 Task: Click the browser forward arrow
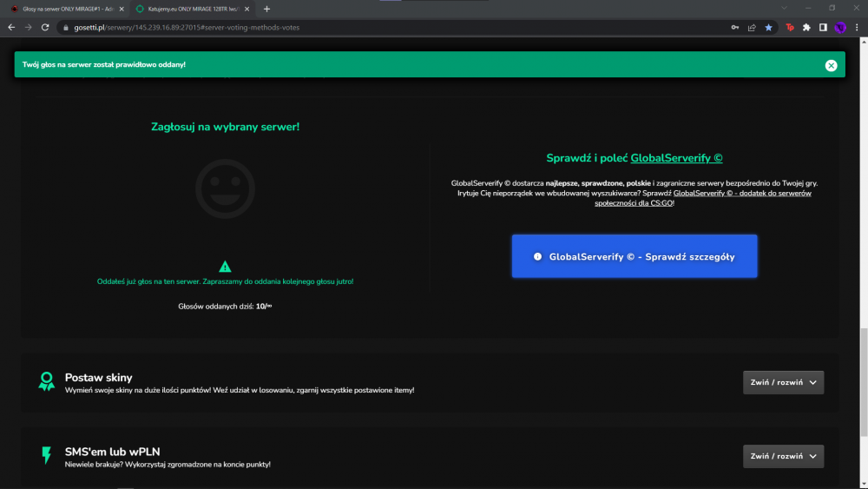pos(29,27)
